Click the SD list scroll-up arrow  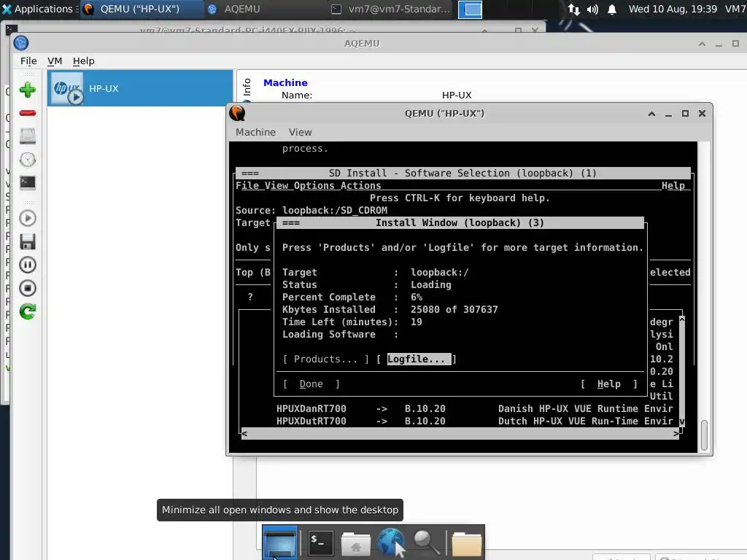pyautogui.click(x=682, y=318)
